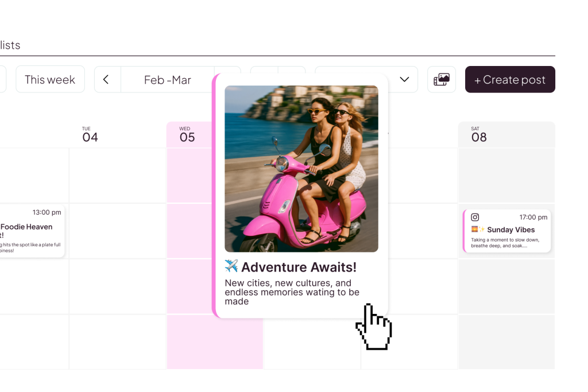The height and width of the screenshot is (392, 588).
Task: Click the This week button
Action: [x=50, y=80]
